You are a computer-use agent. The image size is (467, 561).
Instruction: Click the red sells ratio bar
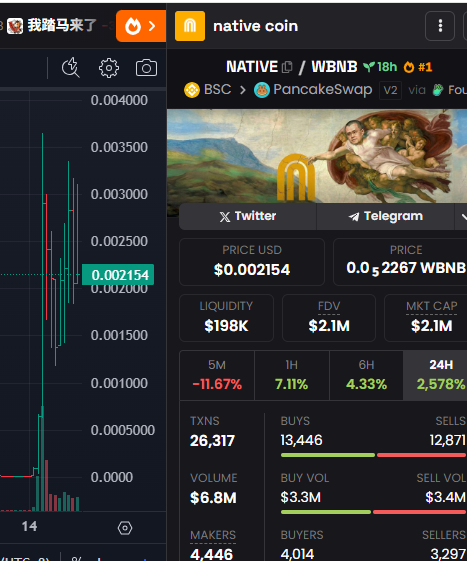[422, 455]
